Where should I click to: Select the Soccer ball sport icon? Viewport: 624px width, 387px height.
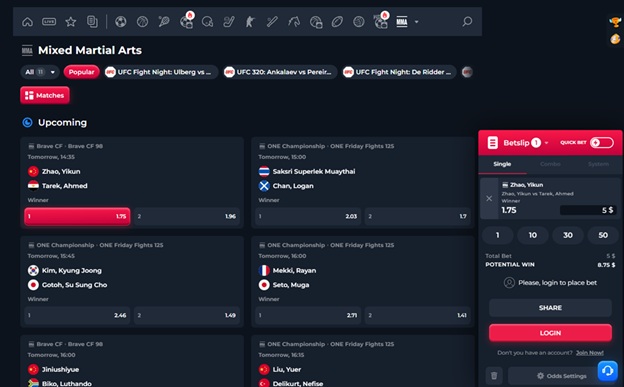pos(121,22)
